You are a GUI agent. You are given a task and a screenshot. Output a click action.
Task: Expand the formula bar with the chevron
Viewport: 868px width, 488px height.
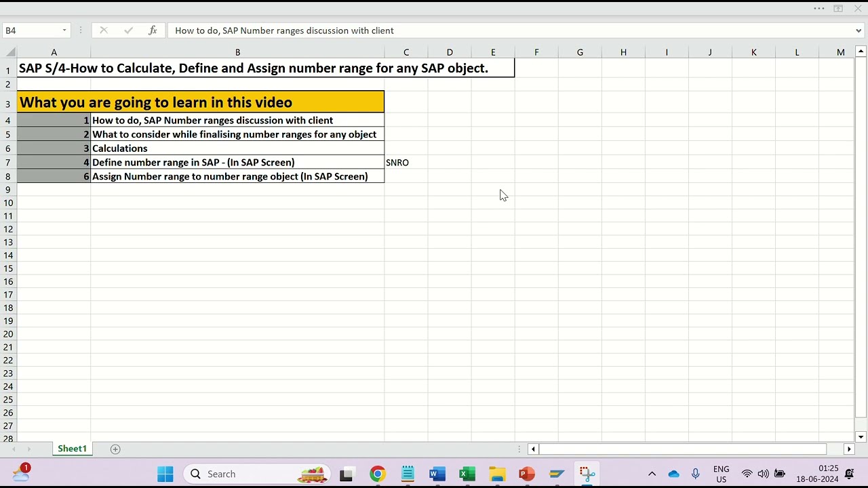[x=859, y=30]
